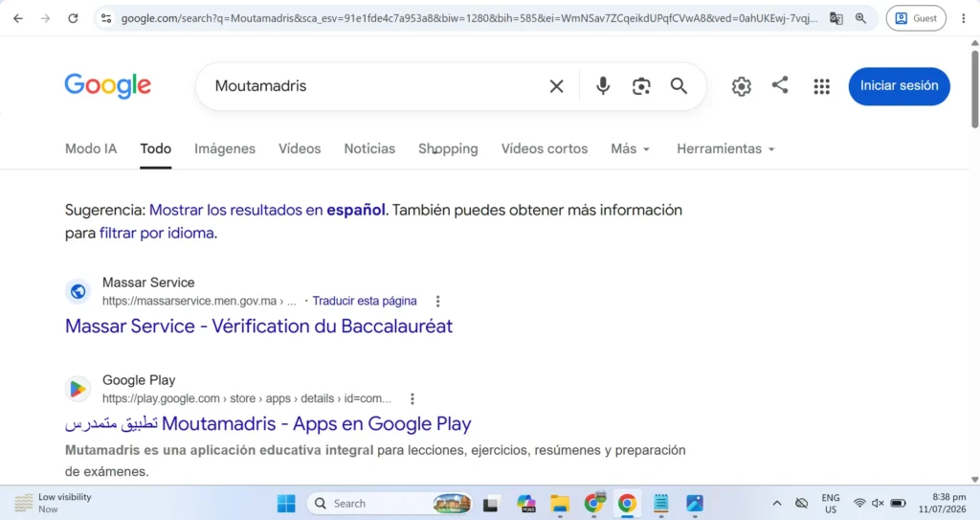Open Microsoft 365 Copilot taskbar icon
This screenshot has width=980, height=520.
(x=525, y=503)
